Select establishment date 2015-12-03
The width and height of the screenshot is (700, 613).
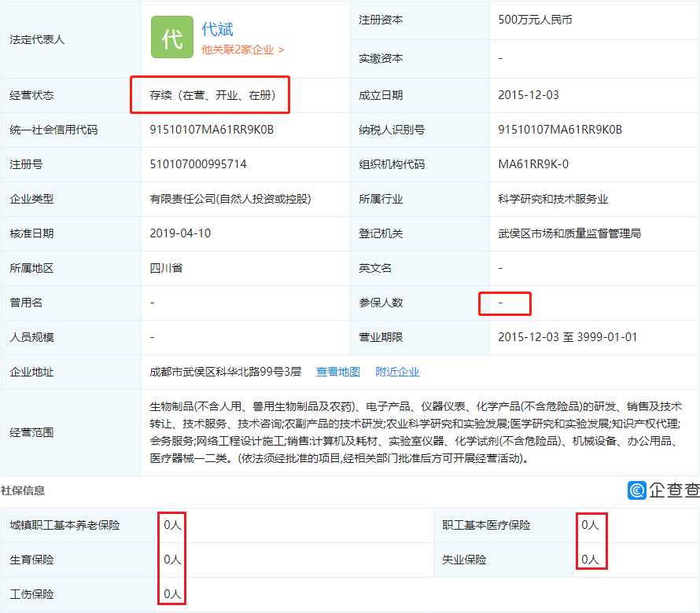pos(529,95)
